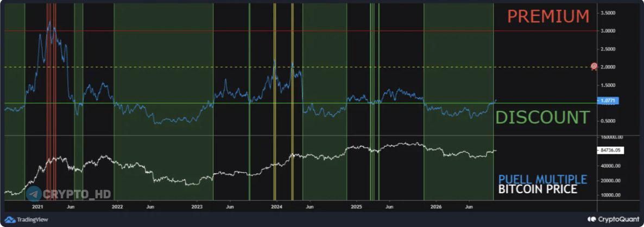Click the PREMIUM label
Viewport: 644px width, 227px height.
coord(548,16)
